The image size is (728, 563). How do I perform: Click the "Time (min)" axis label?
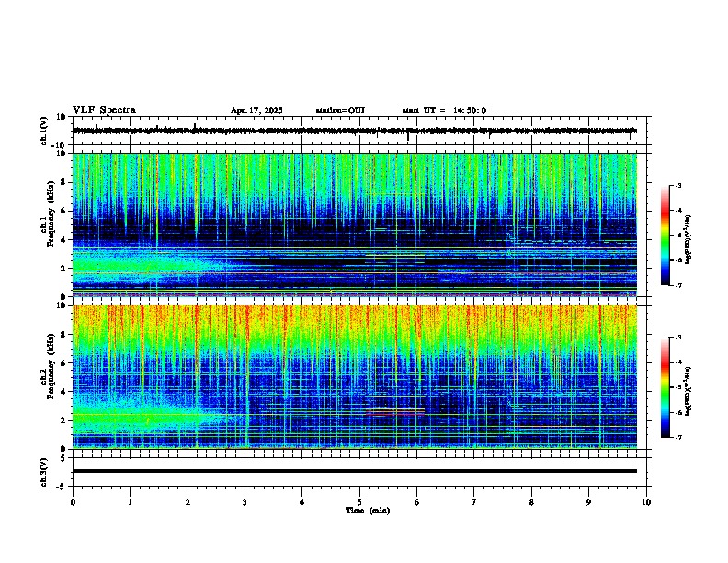click(368, 511)
